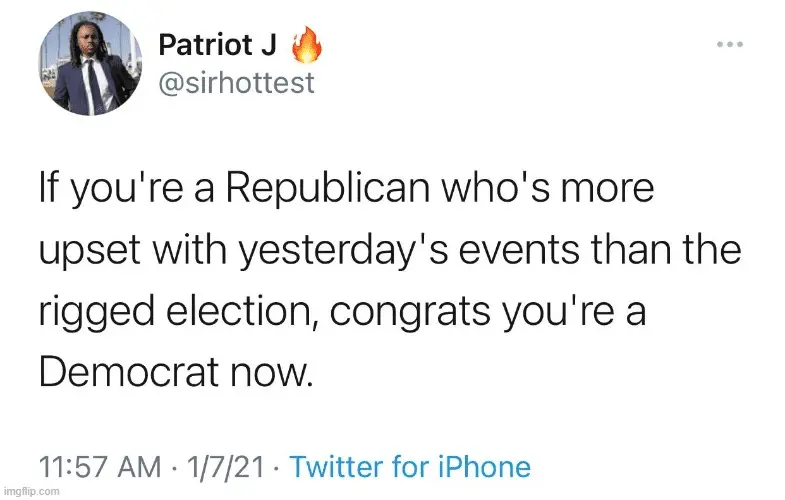Click the fire emoji beside Patriot J
Image resolution: width=785 pixels, height=500 pixels.
[x=304, y=47]
